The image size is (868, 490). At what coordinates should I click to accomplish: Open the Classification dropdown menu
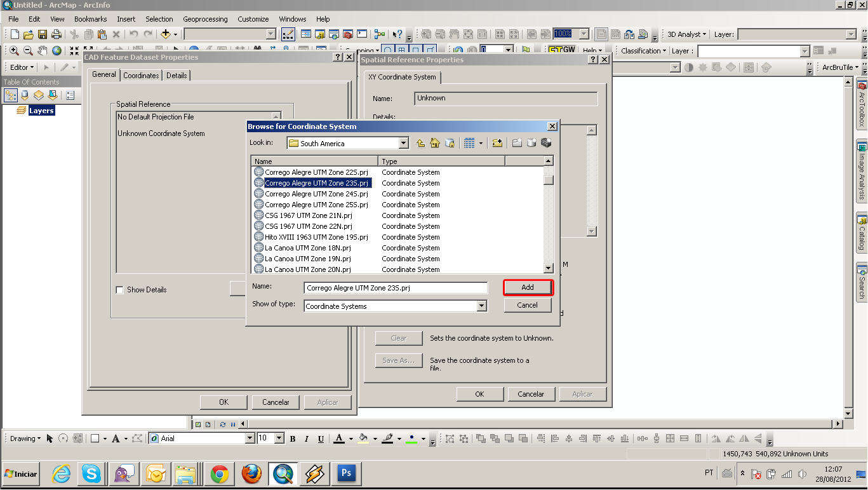click(644, 51)
